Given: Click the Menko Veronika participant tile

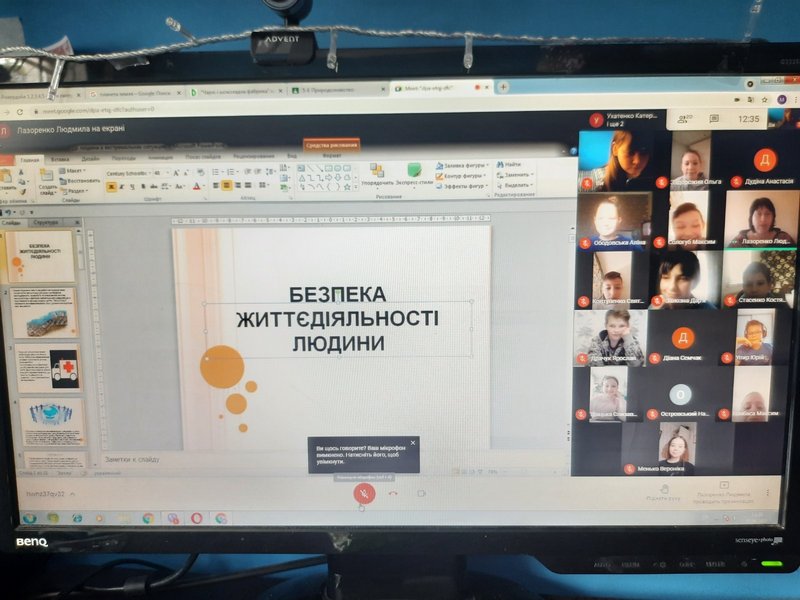Looking at the screenshot, I should pos(677,449).
